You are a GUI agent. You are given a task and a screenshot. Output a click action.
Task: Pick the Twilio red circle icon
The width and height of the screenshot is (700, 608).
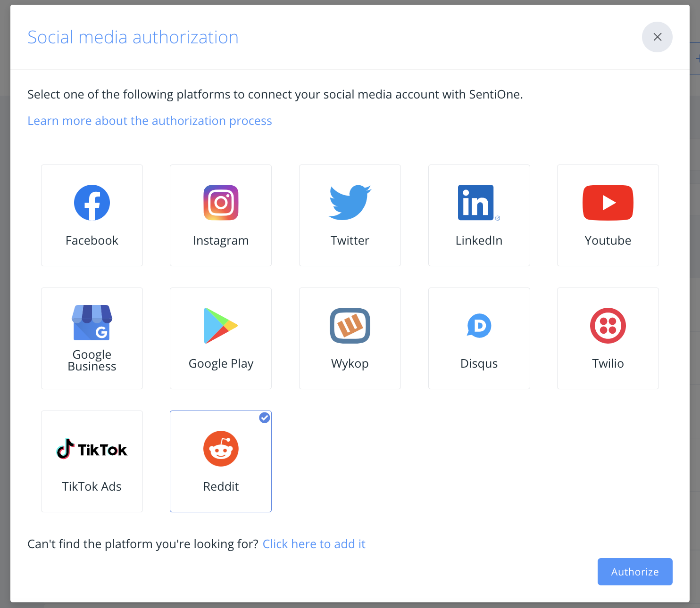coord(608,326)
